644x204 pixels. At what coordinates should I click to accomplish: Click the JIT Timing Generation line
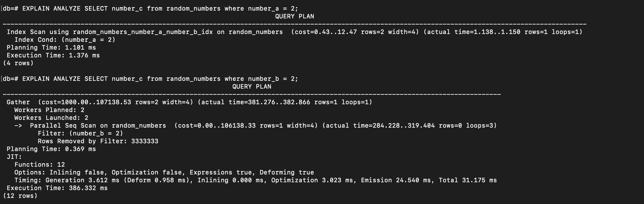[x=256, y=180]
